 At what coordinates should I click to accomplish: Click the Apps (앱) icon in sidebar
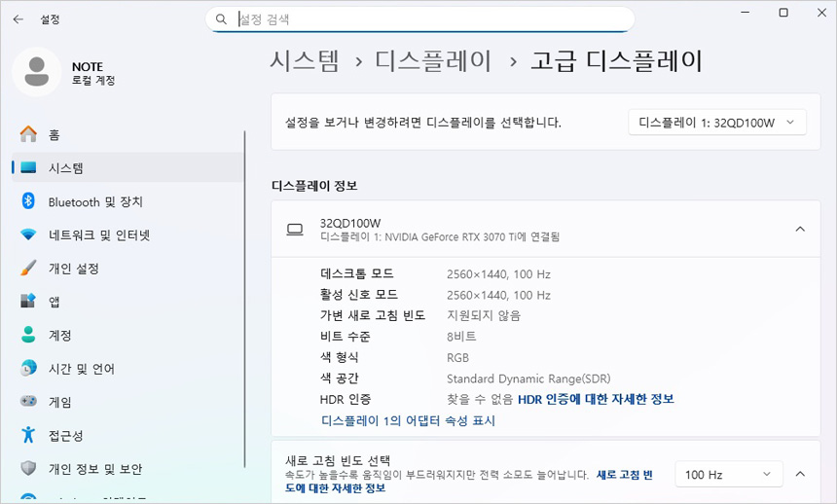(x=28, y=302)
